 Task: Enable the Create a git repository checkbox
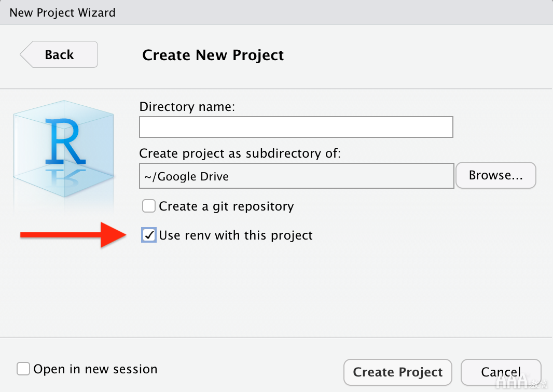pos(149,206)
